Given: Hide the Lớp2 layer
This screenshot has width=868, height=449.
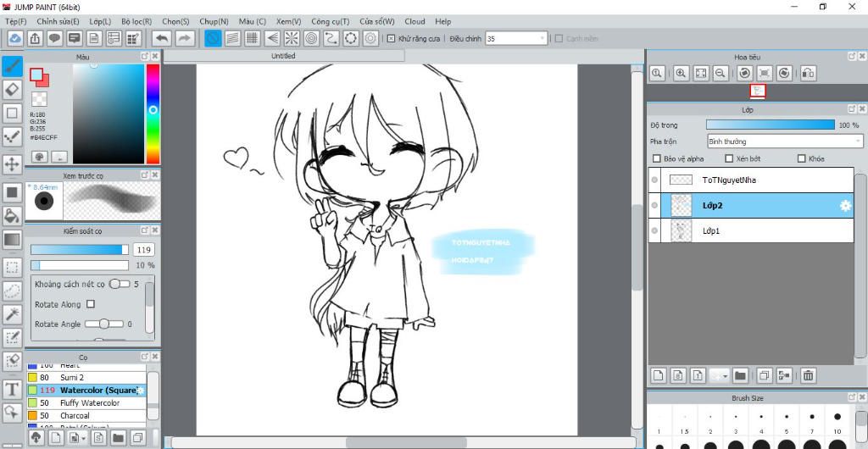Looking at the screenshot, I should (654, 205).
